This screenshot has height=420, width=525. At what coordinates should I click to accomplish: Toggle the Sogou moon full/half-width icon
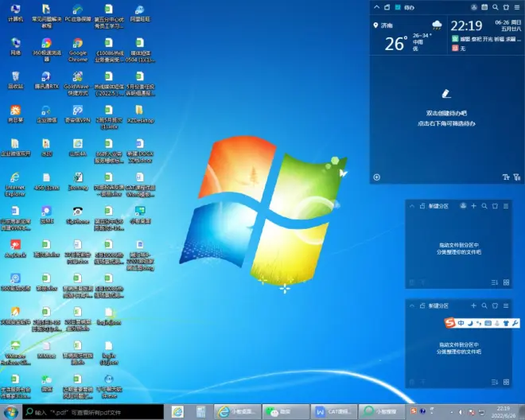click(x=469, y=323)
